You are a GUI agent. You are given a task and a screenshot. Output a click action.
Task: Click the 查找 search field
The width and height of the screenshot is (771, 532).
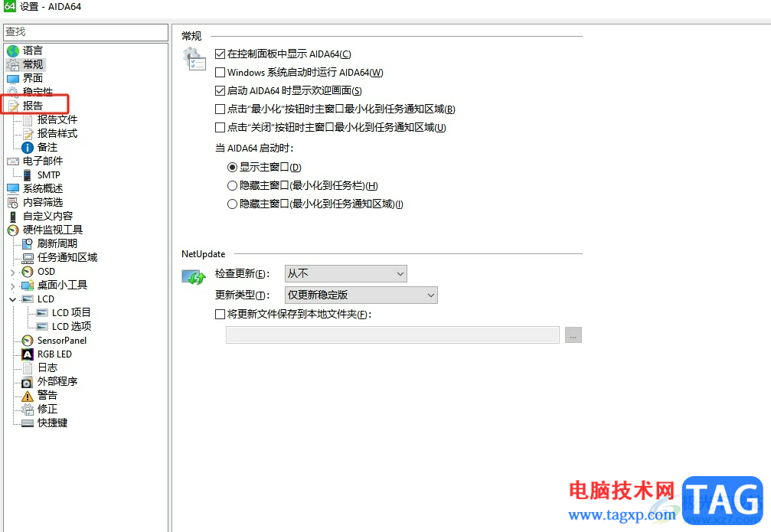[x=86, y=32]
